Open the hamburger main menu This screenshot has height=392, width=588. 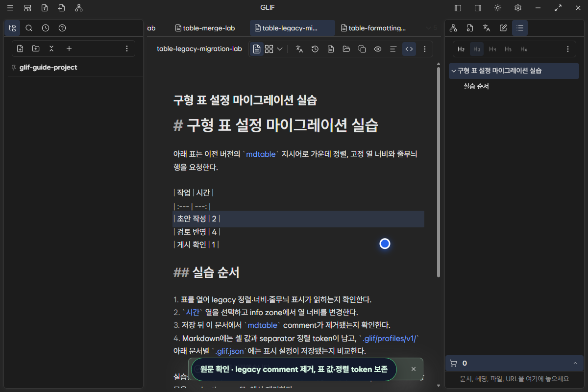10,8
